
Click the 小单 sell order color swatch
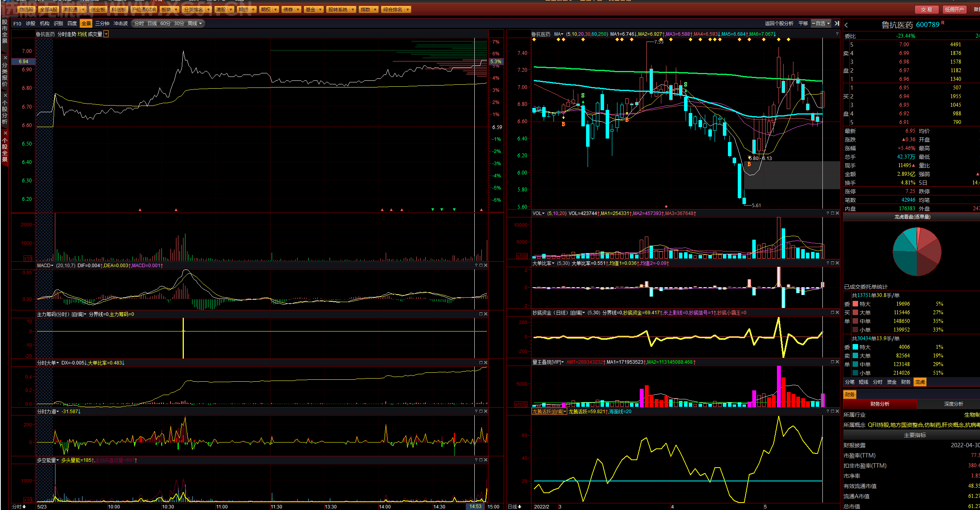pyautogui.click(x=855, y=373)
